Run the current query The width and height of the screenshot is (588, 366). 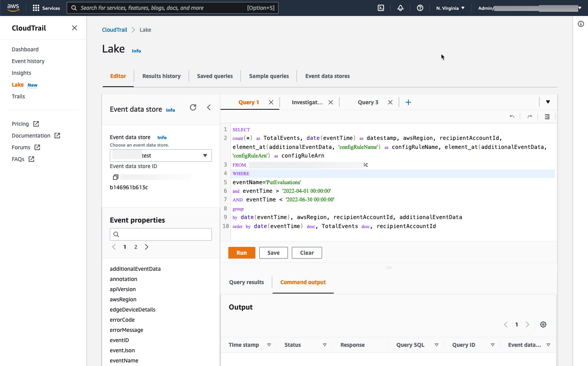pyautogui.click(x=241, y=252)
